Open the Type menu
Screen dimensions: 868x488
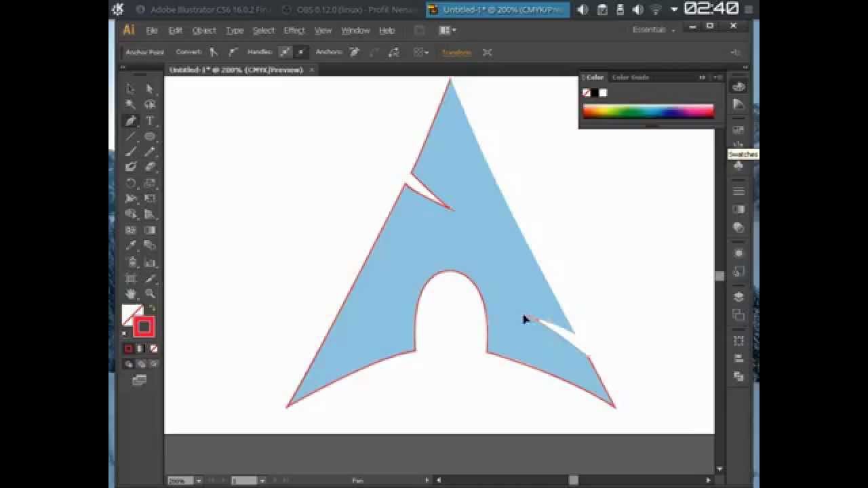[235, 30]
